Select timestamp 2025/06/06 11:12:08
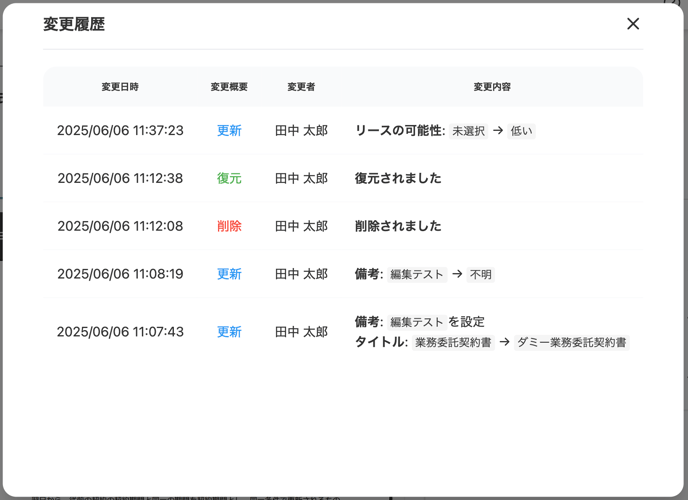Image resolution: width=688 pixels, height=500 pixels. pyautogui.click(x=120, y=226)
